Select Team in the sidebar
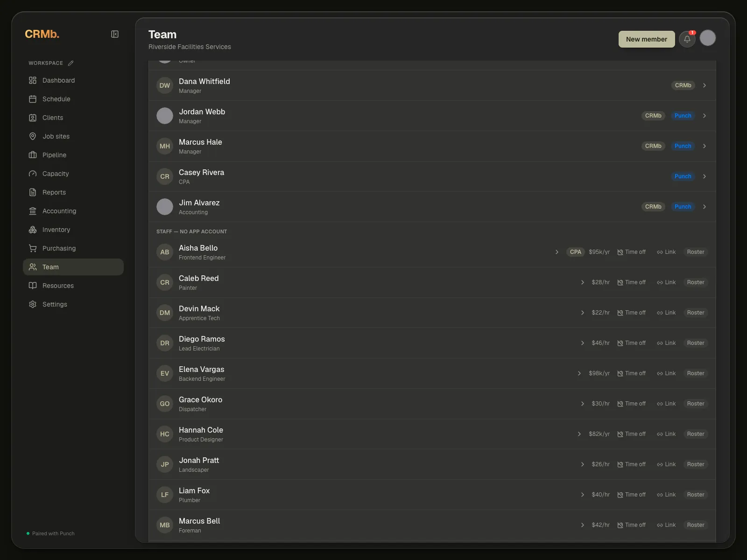This screenshot has height=560, width=747. pyautogui.click(x=73, y=267)
